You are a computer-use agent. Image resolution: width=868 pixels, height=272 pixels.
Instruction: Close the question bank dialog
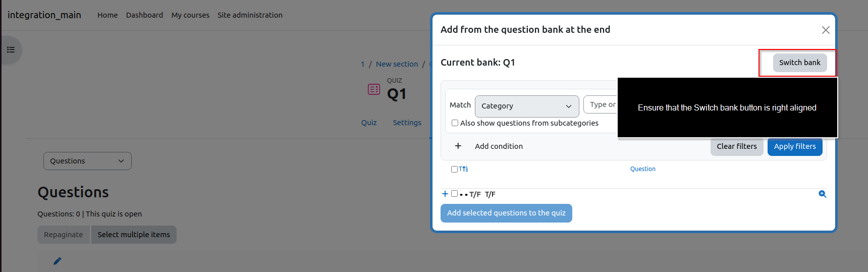(826, 30)
